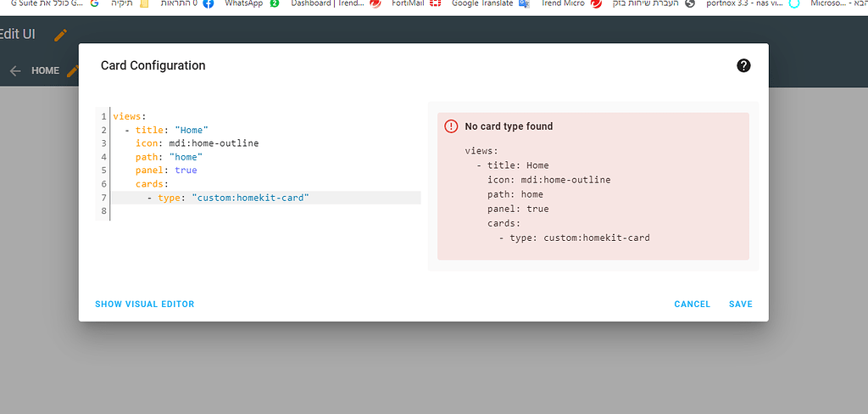Click the title: "Home" editor line
The image size is (868, 414).
point(265,131)
